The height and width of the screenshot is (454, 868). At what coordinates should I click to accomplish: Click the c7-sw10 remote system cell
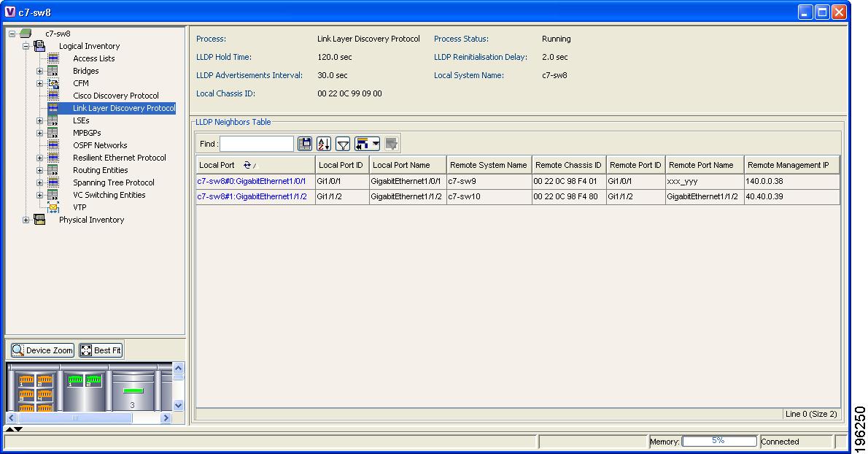point(489,196)
